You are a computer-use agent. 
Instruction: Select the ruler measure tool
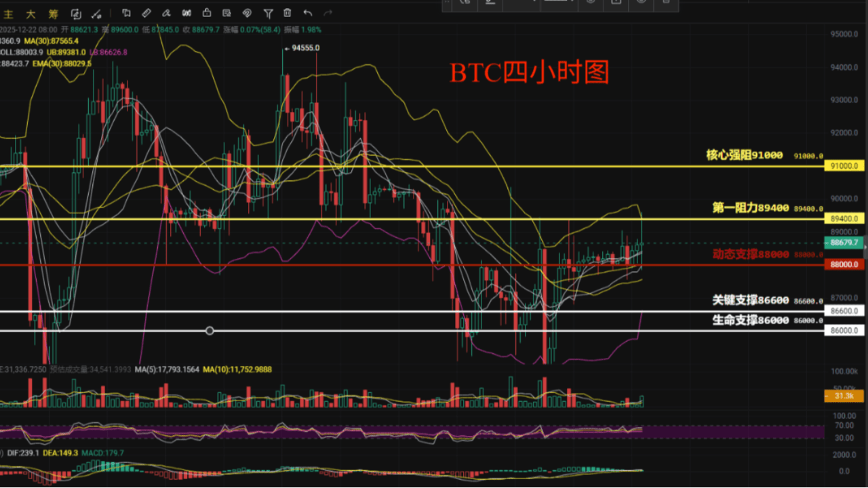(146, 13)
